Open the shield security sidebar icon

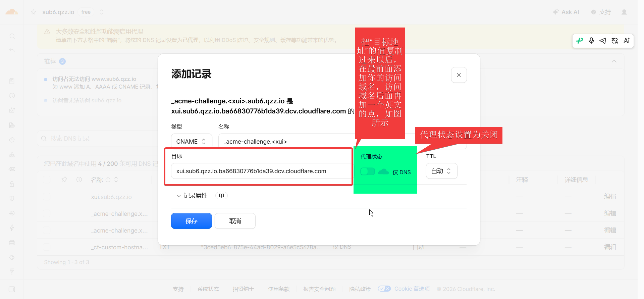click(x=12, y=199)
